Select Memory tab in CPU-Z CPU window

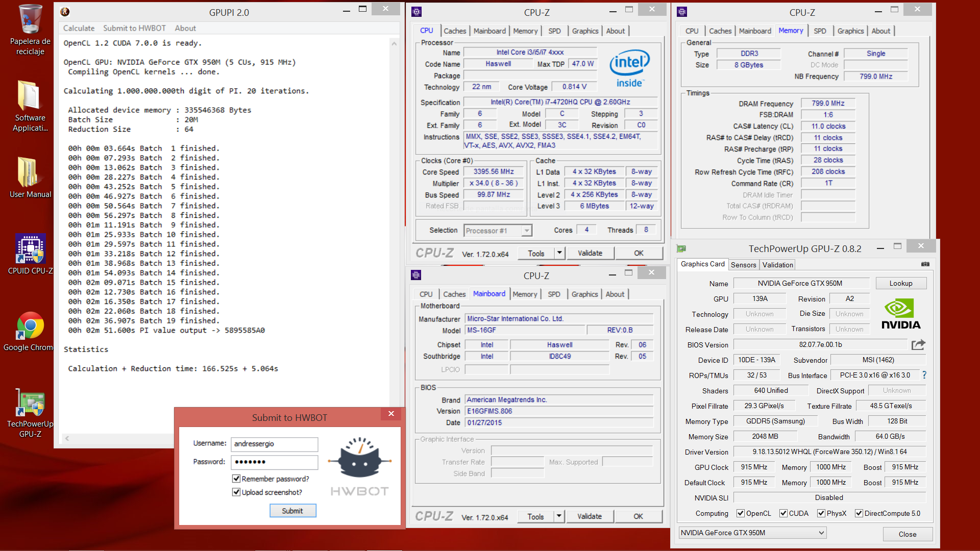click(x=525, y=31)
